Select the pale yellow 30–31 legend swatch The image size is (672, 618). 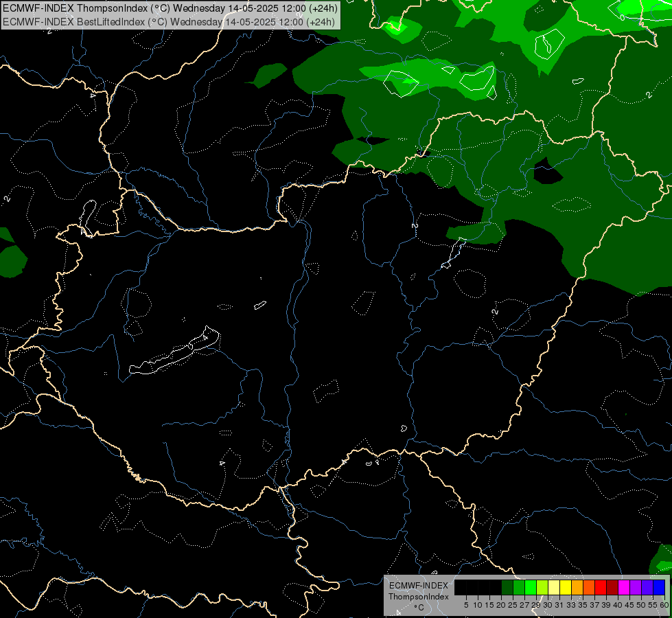click(554, 587)
